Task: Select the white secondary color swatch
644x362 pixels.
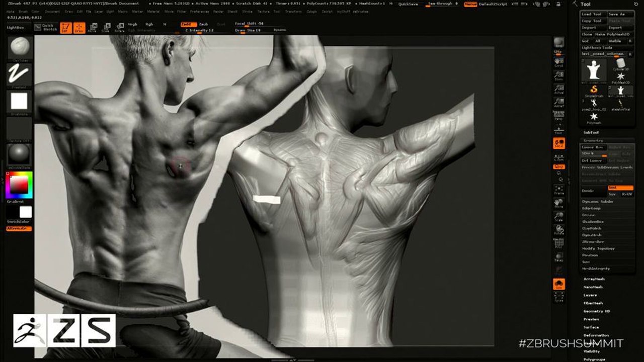Action: coord(25,212)
